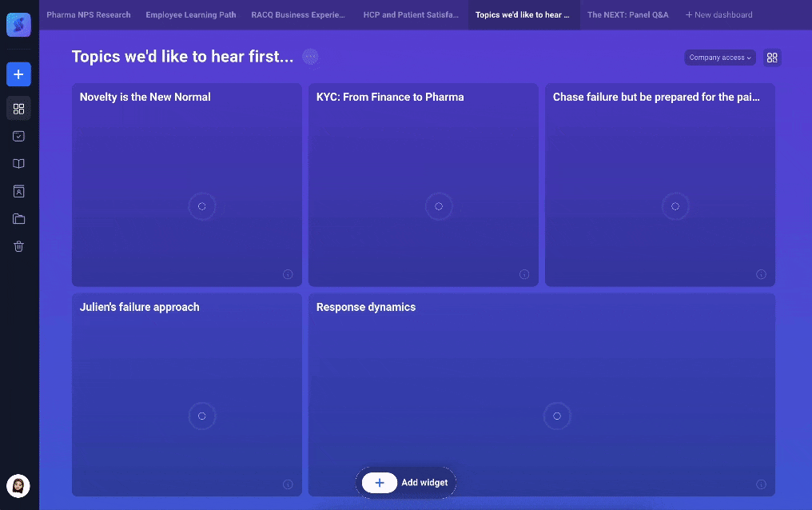Open the dashboards grid icon in the sidebar
The height and width of the screenshot is (510, 812).
pyautogui.click(x=19, y=109)
